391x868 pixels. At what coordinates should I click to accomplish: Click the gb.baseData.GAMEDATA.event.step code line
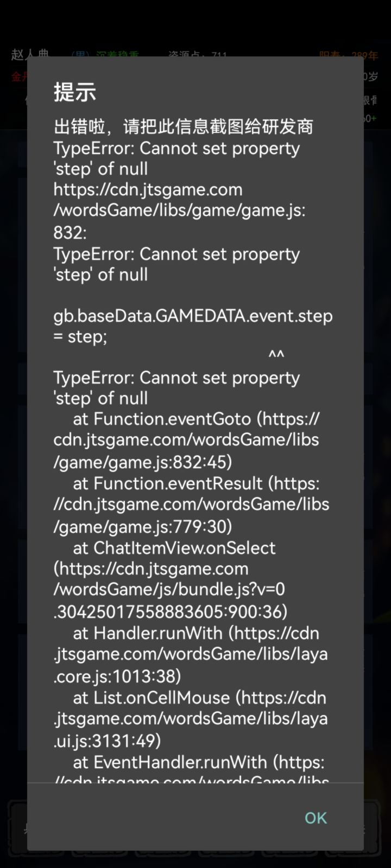pos(193,316)
